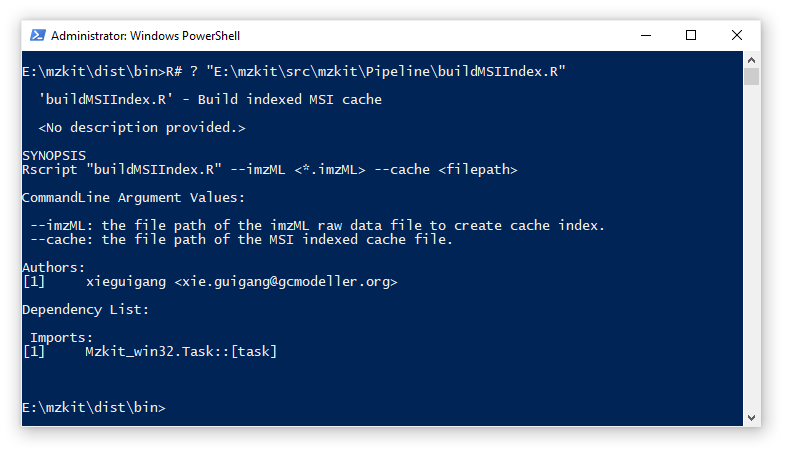Click the --cache argument description line
The width and height of the screenshot is (787, 454).
241,239
